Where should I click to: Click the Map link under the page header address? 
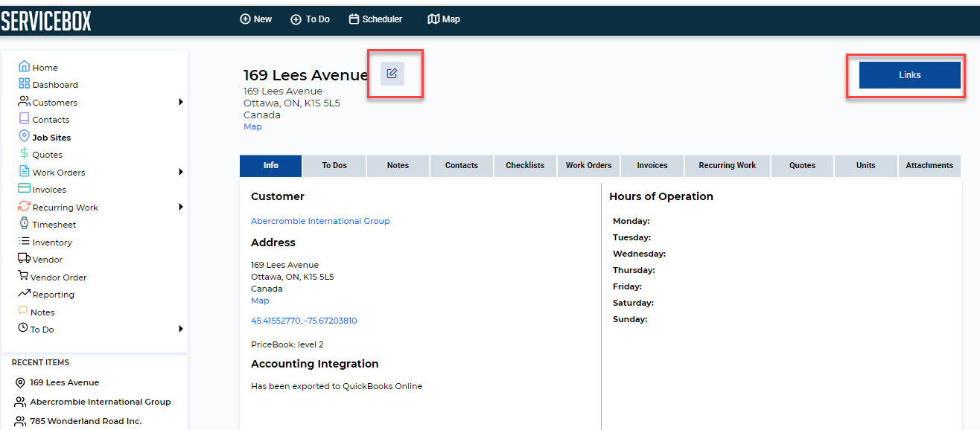point(252,126)
